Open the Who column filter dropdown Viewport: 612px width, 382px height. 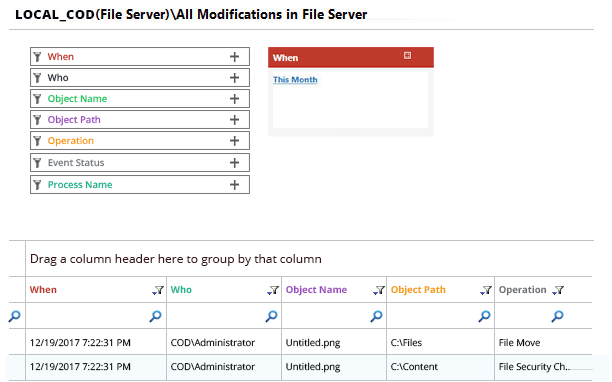pos(273,291)
